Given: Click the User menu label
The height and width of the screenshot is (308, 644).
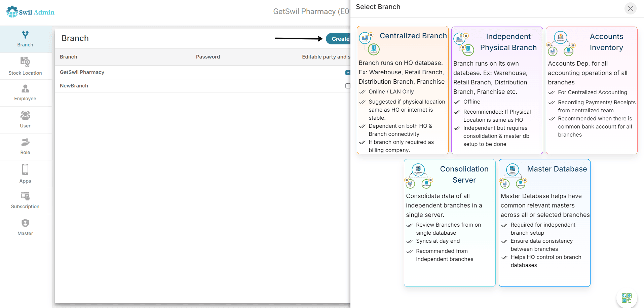Looking at the screenshot, I should coord(25,126).
